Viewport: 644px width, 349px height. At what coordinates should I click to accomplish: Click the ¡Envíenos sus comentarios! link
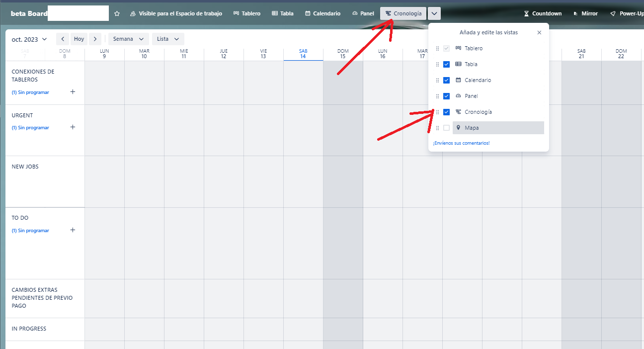(x=462, y=143)
